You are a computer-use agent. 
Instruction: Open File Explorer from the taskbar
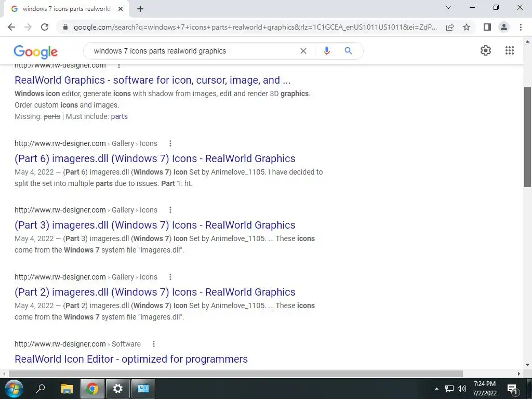point(67,389)
